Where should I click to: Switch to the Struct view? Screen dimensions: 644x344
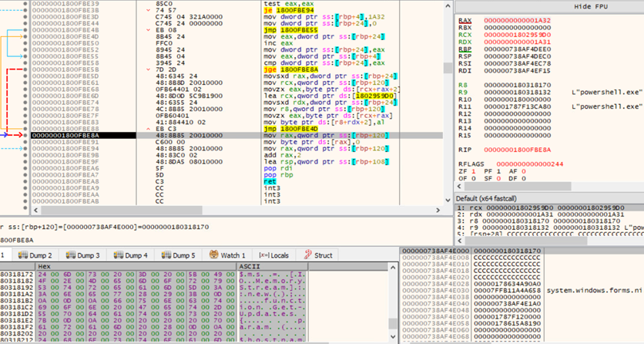(318, 255)
